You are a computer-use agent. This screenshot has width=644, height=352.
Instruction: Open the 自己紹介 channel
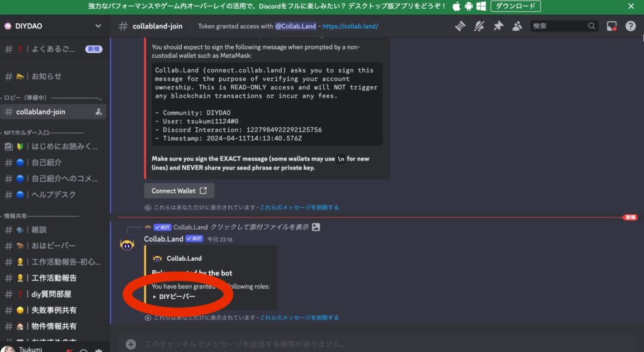pos(53,162)
